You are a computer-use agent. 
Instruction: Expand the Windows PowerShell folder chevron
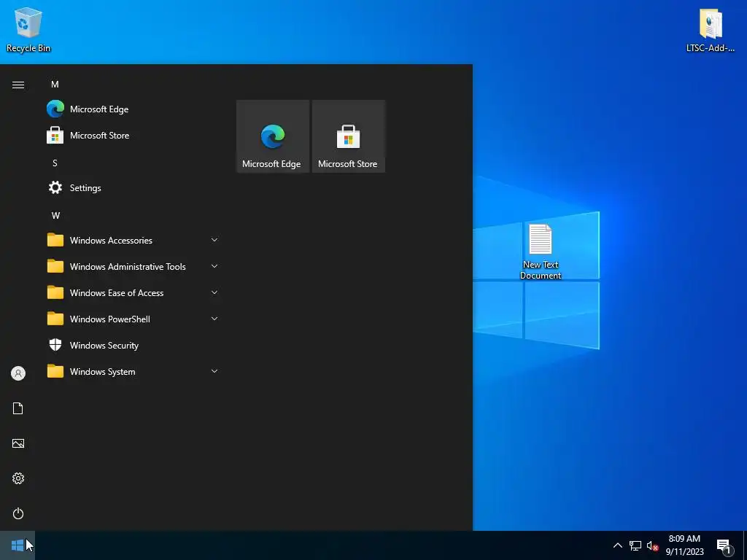pyautogui.click(x=214, y=319)
